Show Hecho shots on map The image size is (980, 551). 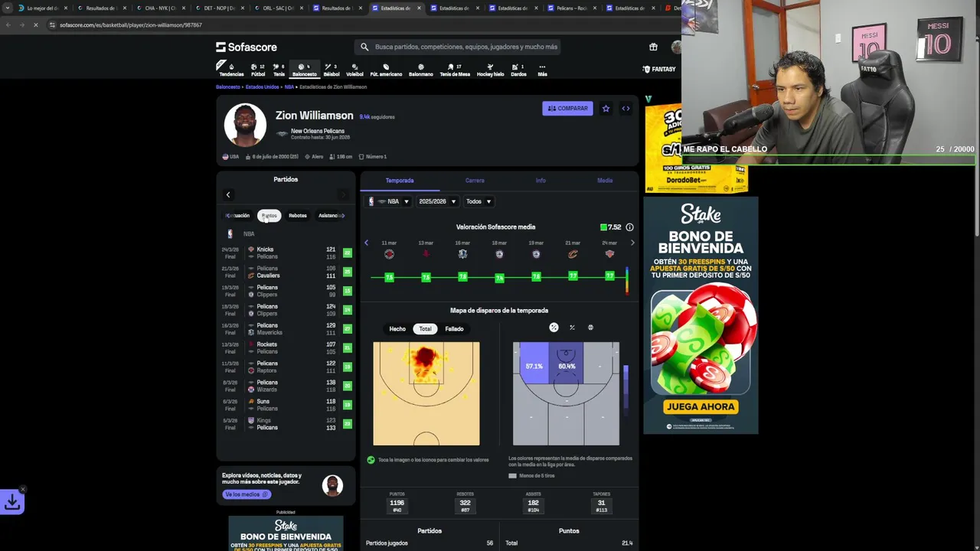click(397, 329)
